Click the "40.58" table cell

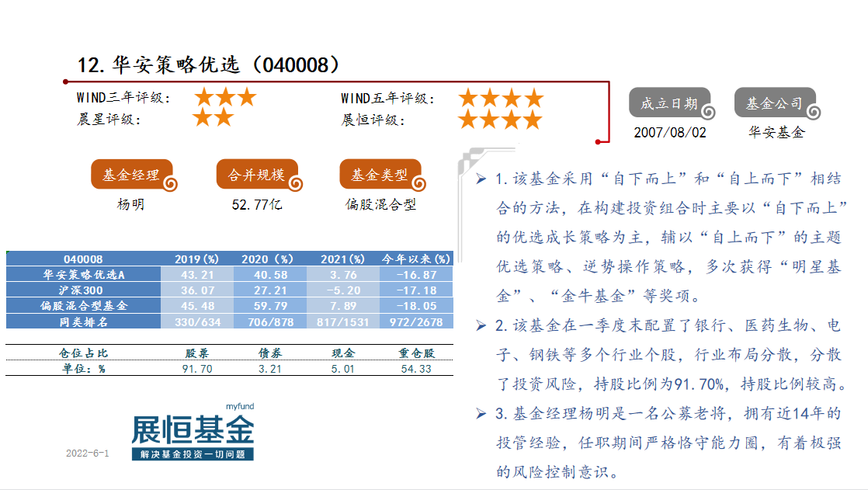[270, 275]
